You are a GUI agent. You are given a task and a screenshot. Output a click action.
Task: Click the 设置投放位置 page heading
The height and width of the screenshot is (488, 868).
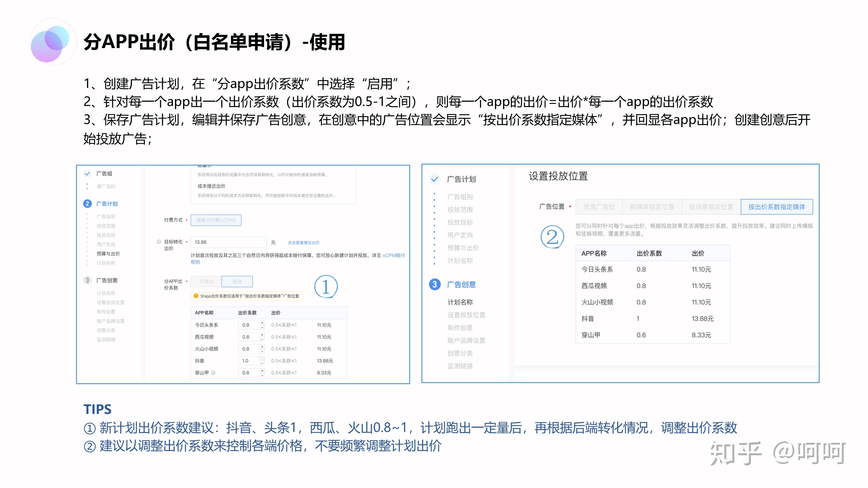click(x=558, y=176)
